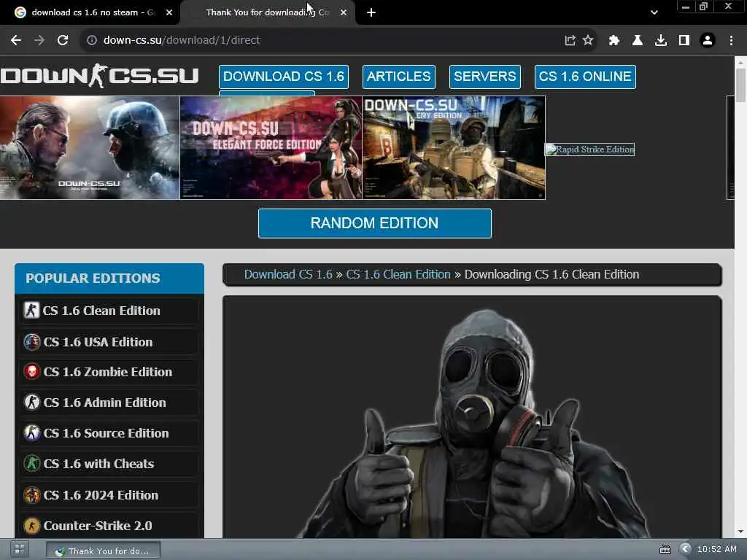This screenshot has width=747, height=560.
Task: Close the 'download cs 1.6 no steam' tab
Action: (169, 12)
